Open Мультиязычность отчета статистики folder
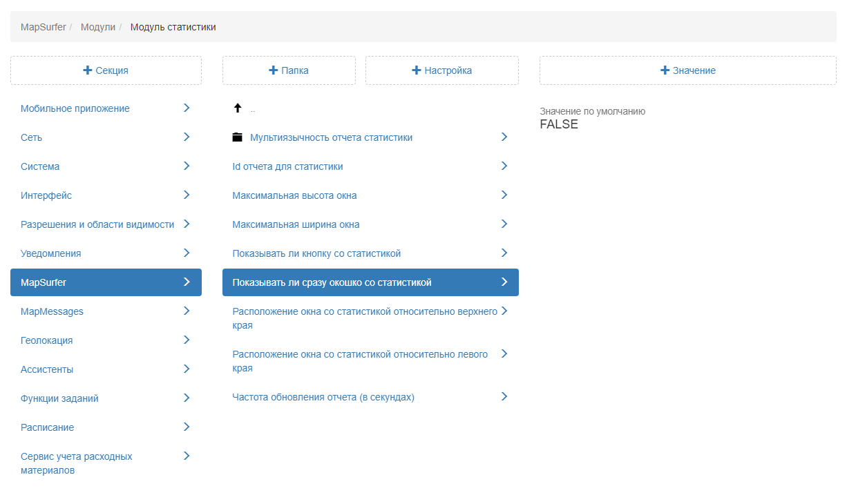Viewport: 847px width, 504px height. (370, 137)
